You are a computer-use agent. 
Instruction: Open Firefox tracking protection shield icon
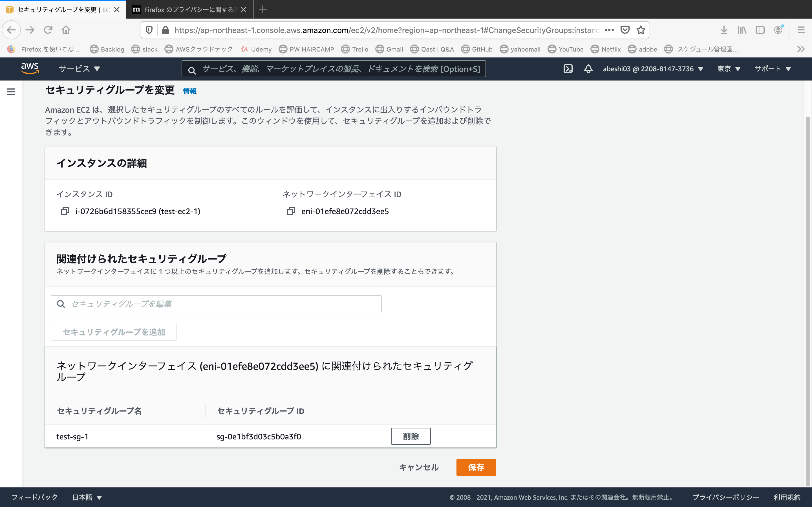(149, 30)
